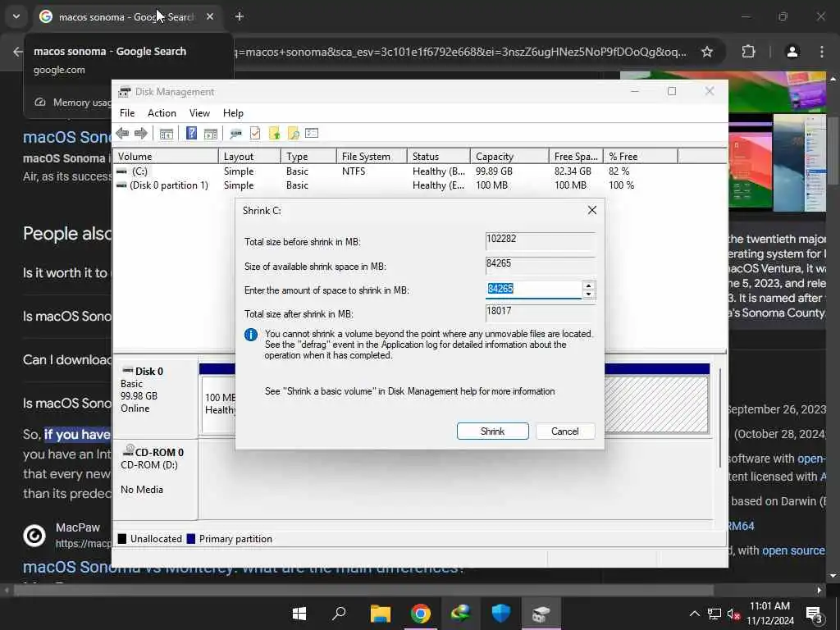The height and width of the screenshot is (630, 840).
Task: Click the Unallocated black legend swatch
Action: click(122, 539)
